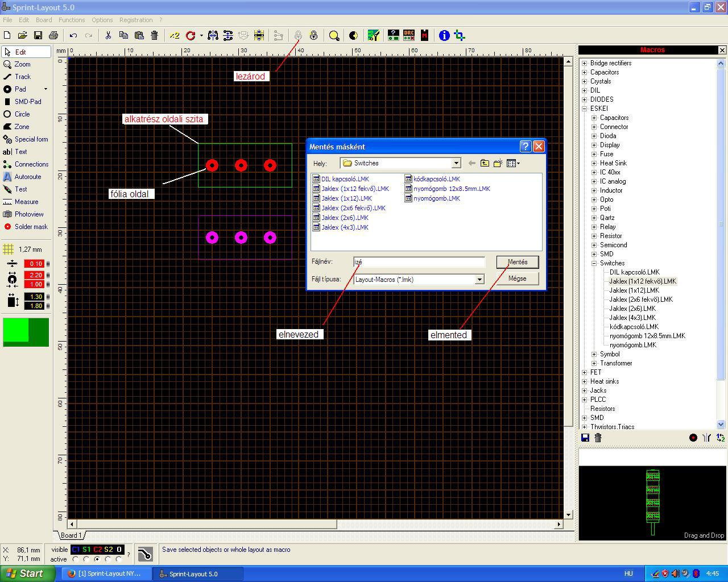Click the Print toolbar icon
Image resolution: width=728 pixels, height=582 pixels.
[x=53, y=35]
